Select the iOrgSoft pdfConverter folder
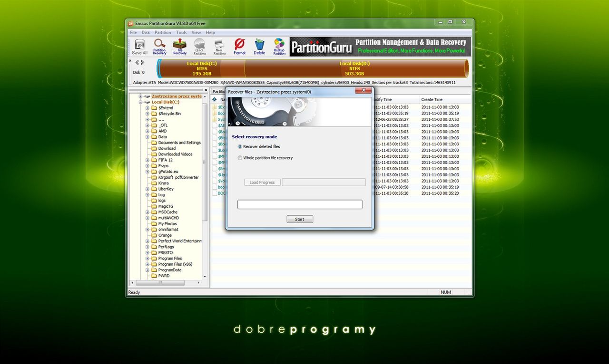Image resolution: width=609 pixels, height=364 pixels. 178,177
